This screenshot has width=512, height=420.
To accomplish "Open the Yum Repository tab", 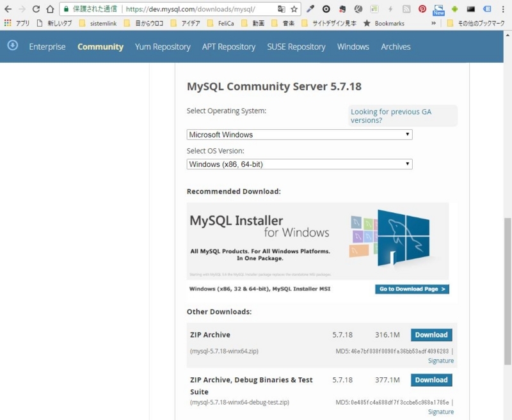I will [x=163, y=47].
